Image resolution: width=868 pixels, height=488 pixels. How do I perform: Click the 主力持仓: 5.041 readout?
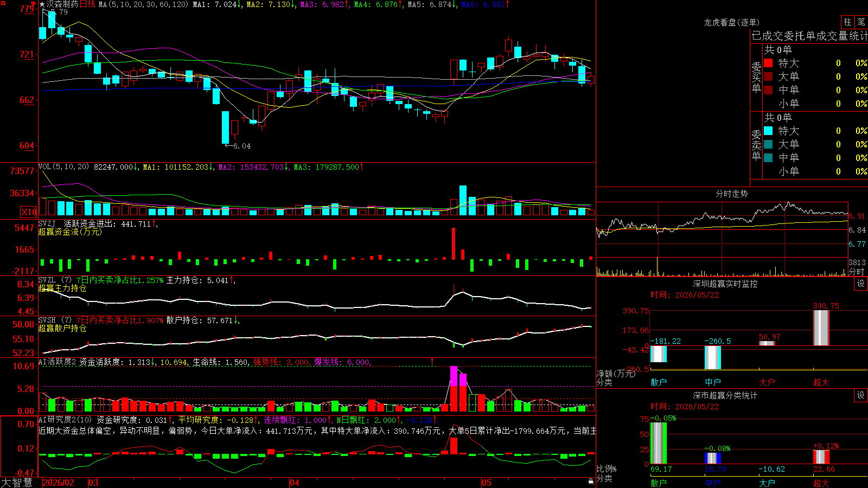(x=197, y=280)
